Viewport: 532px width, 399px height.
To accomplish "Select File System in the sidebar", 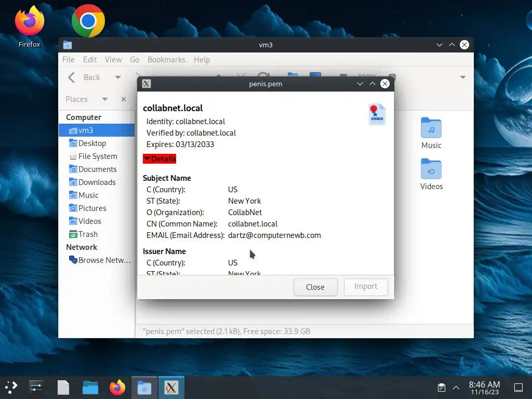I will pyautogui.click(x=97, y=156).
